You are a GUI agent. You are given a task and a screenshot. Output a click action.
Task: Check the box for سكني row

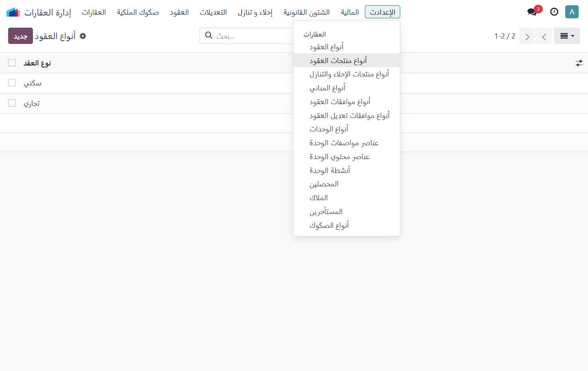(x=12, y=83)
